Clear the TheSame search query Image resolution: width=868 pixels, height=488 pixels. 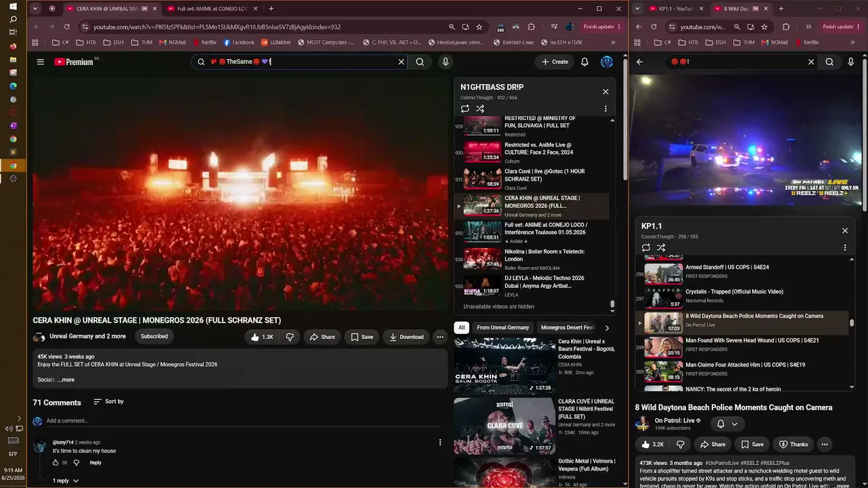coord(401,62)
